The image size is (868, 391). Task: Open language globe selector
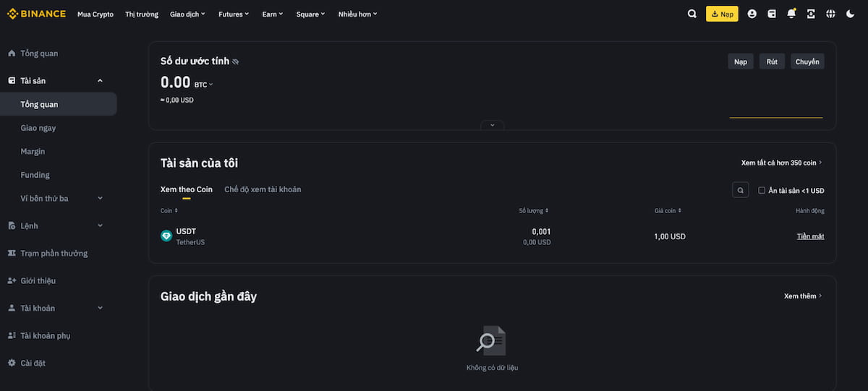(830, 14)
